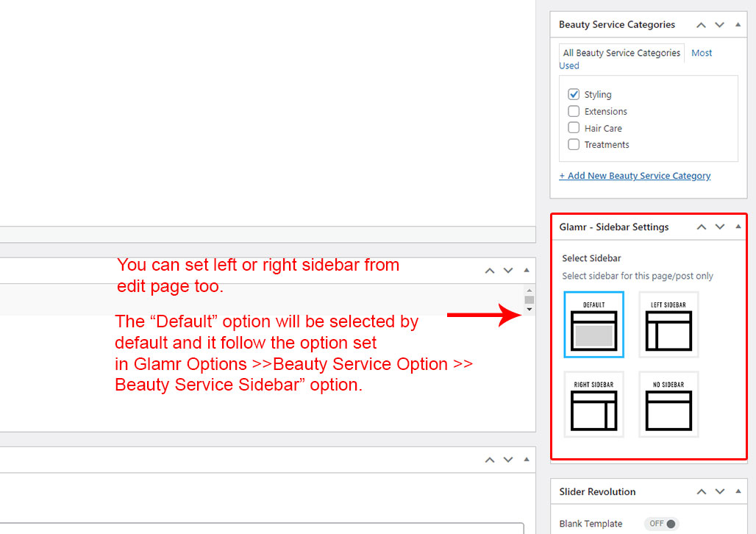Move Slider Revolution panel down
Screen dimensions: 756x534
[719, 491]
